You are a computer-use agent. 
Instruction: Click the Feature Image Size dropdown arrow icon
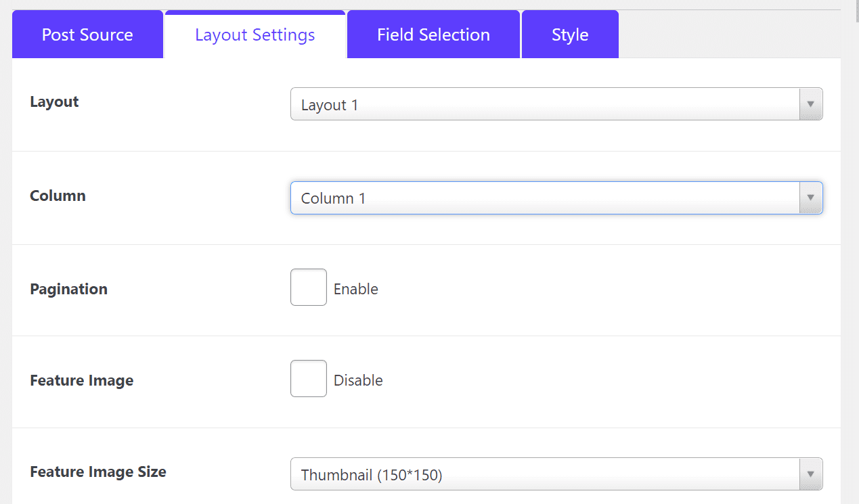pos(810,474)
